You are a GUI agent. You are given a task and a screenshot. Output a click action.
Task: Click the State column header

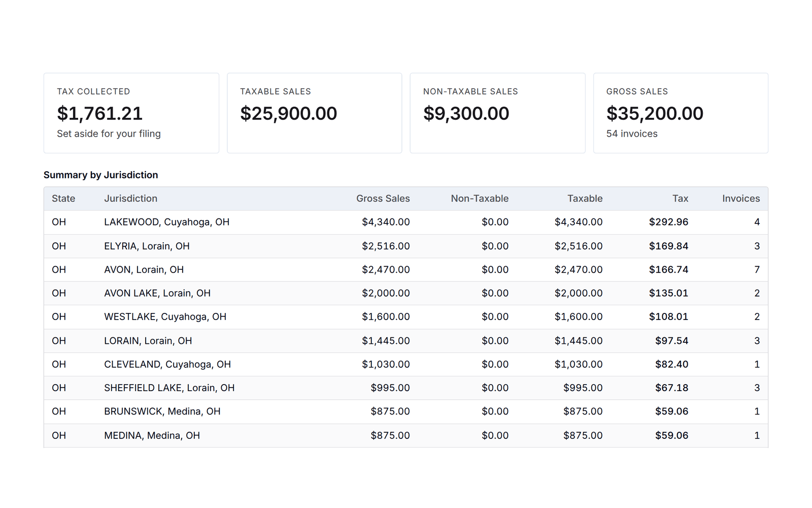[x=63, y=199]
